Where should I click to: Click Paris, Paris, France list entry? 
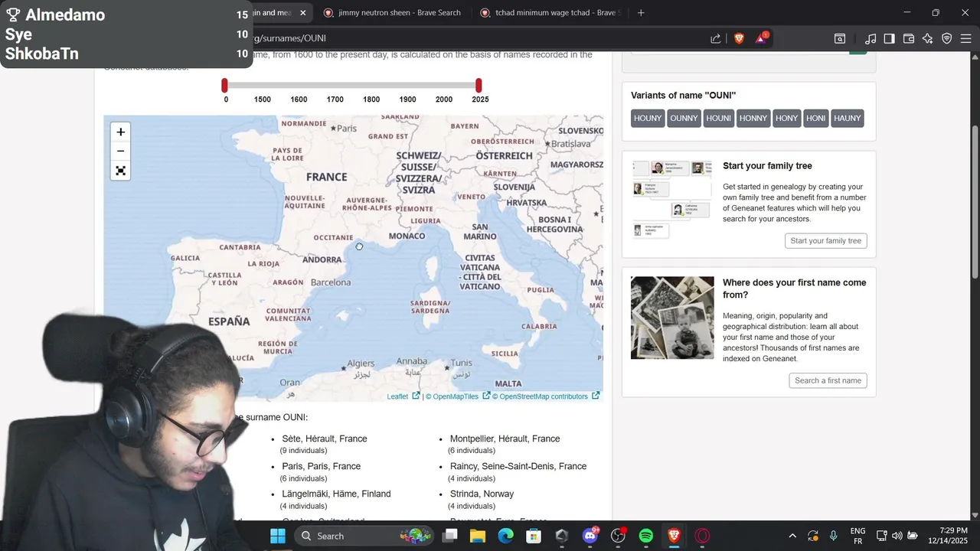[321, 466]
